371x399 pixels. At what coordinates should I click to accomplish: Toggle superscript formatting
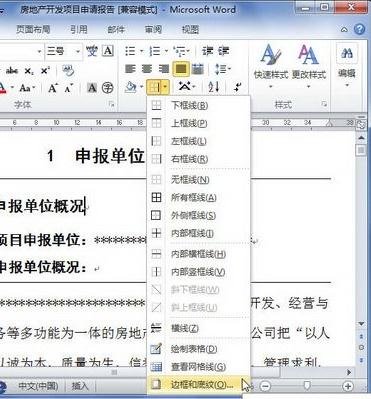[x=45, y=71]
